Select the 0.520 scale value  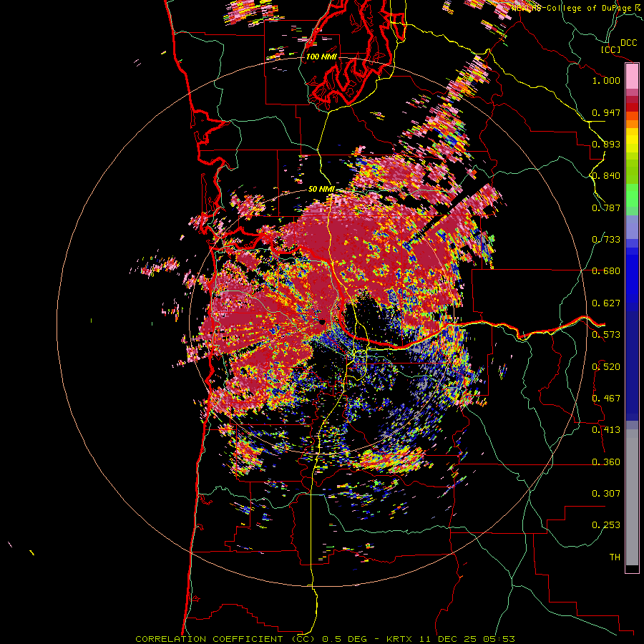pyautogui.click(x=606, y=367)
